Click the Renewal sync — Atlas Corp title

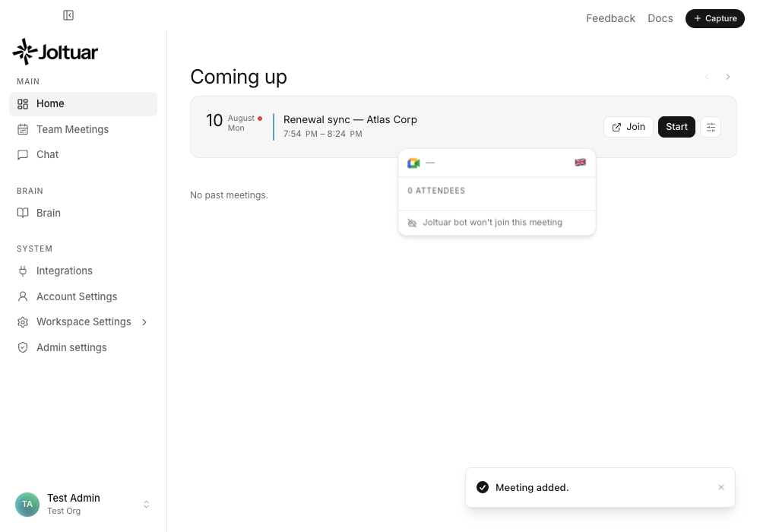click(x=350, y=119)
